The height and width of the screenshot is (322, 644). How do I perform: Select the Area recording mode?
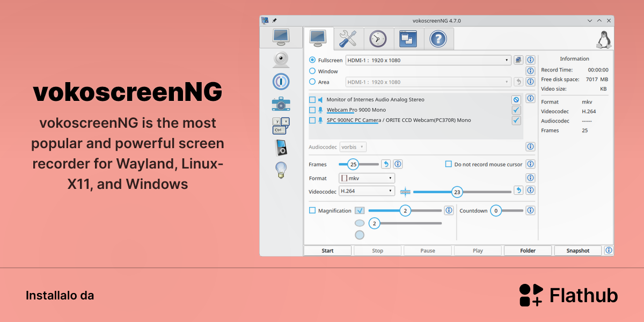[x=312, y=82]
